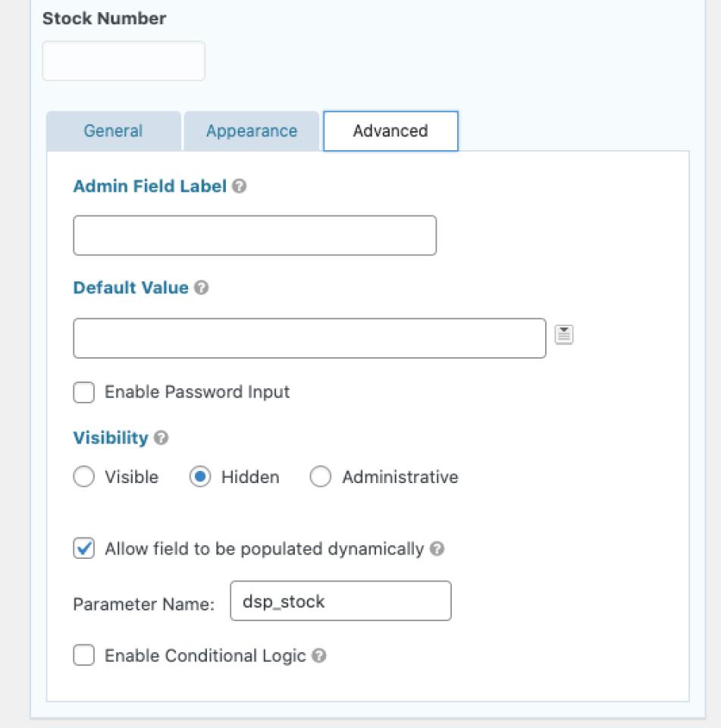
Task: Open merge tags list beside Default Value
Action: (x=563, y=334)
